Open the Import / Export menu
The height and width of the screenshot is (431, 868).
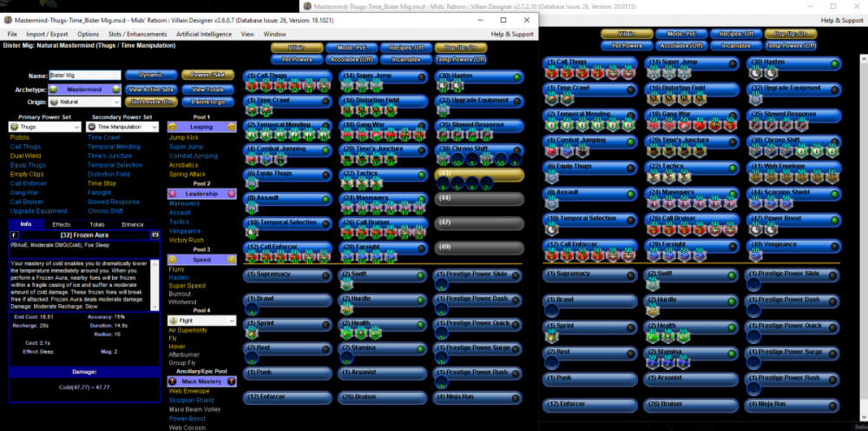point(47,34)
